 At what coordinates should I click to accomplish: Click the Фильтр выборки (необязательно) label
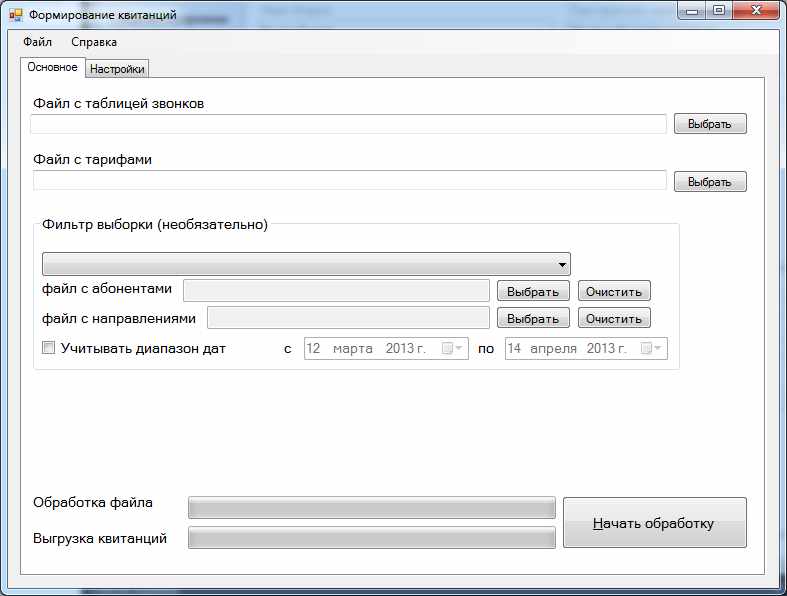(155, 224)
